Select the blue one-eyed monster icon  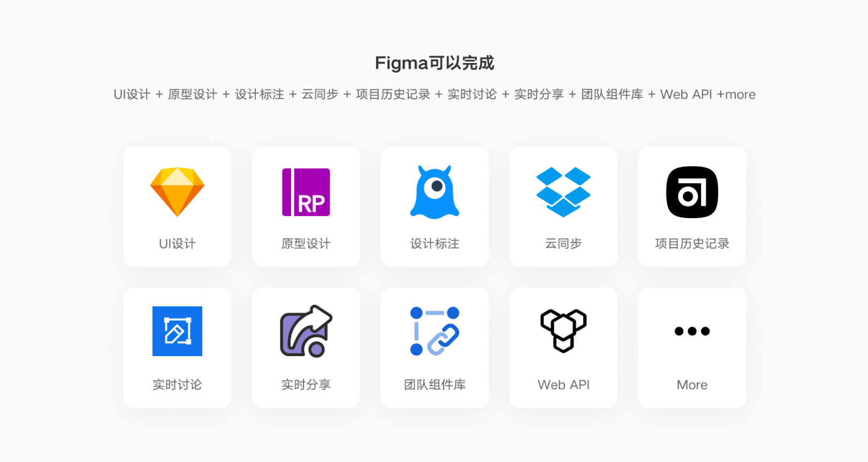click(435, 192)
